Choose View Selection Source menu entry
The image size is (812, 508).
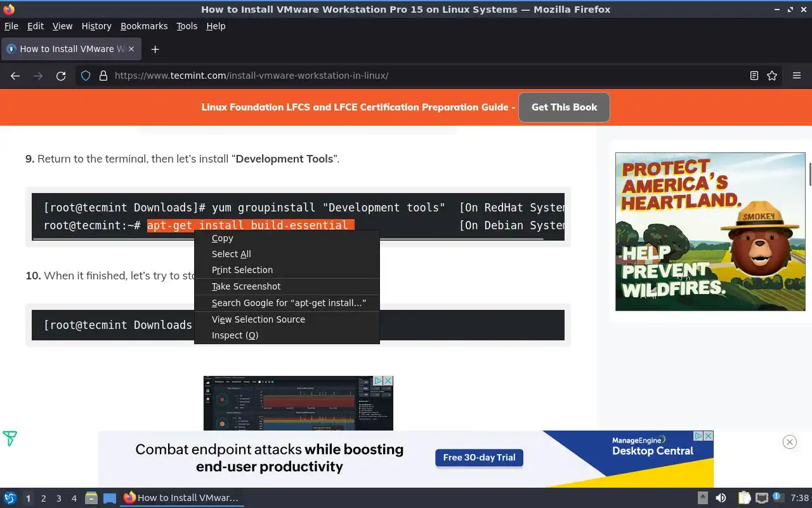tap(287, 319)
